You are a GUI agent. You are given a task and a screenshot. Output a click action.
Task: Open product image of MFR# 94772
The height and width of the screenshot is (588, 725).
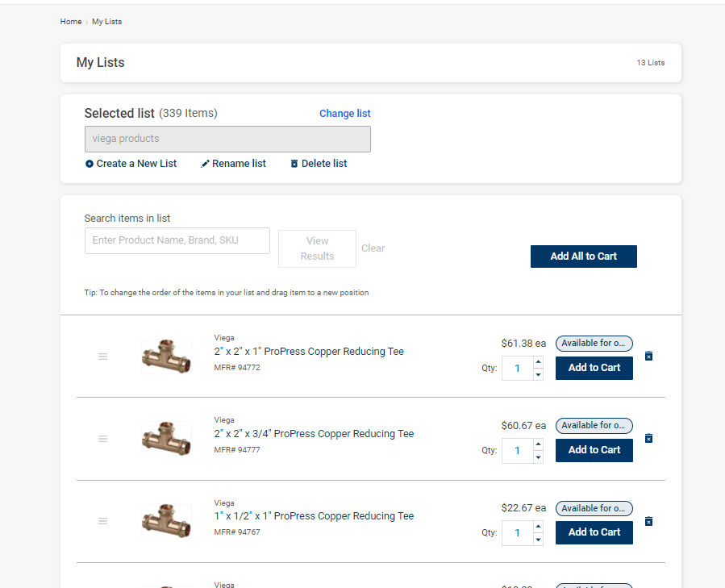pyautogui.click(x=166, y=357)
